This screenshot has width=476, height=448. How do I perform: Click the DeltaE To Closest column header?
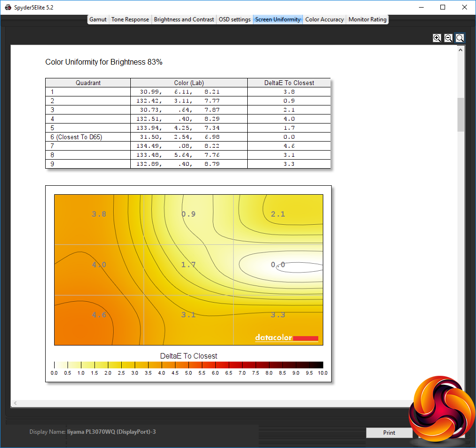click(x=289, y=83)
